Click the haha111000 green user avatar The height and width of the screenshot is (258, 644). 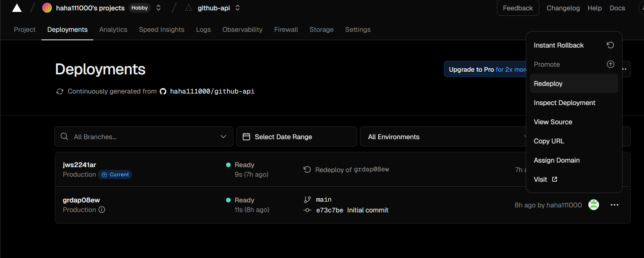(593, 205)
